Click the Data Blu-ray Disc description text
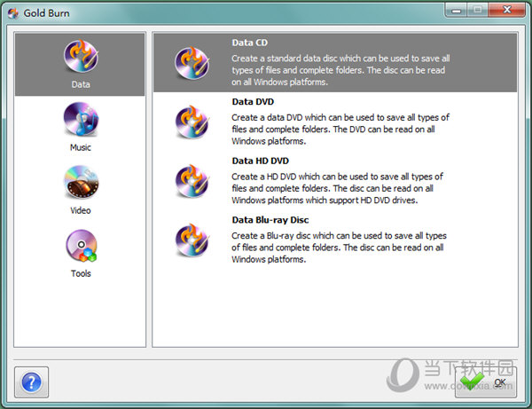This screenshot has height=409, width=532. (x=339, y=248)
